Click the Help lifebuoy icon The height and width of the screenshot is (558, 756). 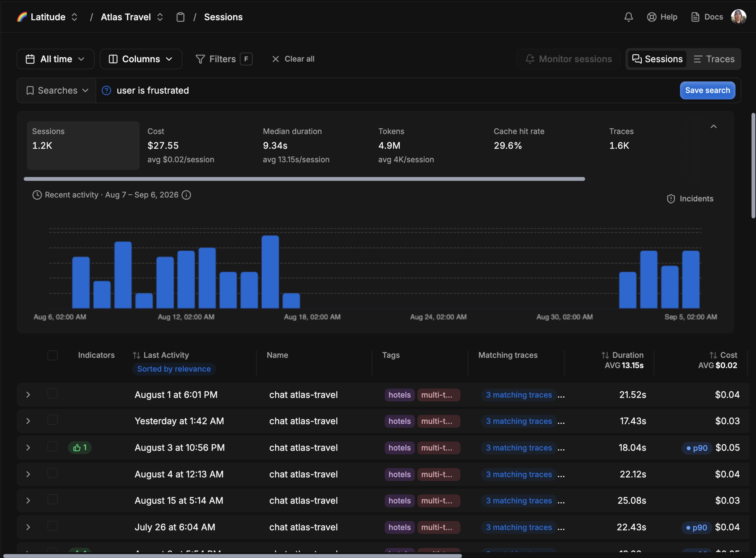(651, 17)
